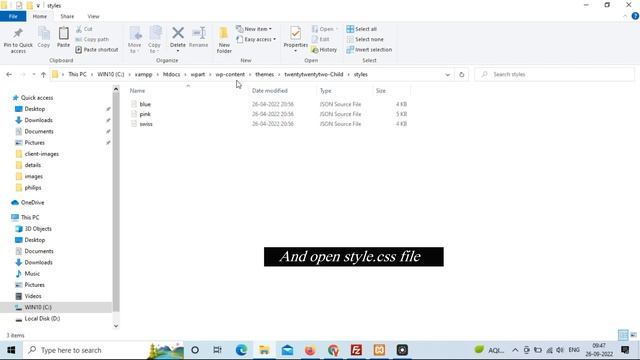Click the Pin to Quick access icon
This screenshot has width=640, height=360.
[x=18, y=33]
